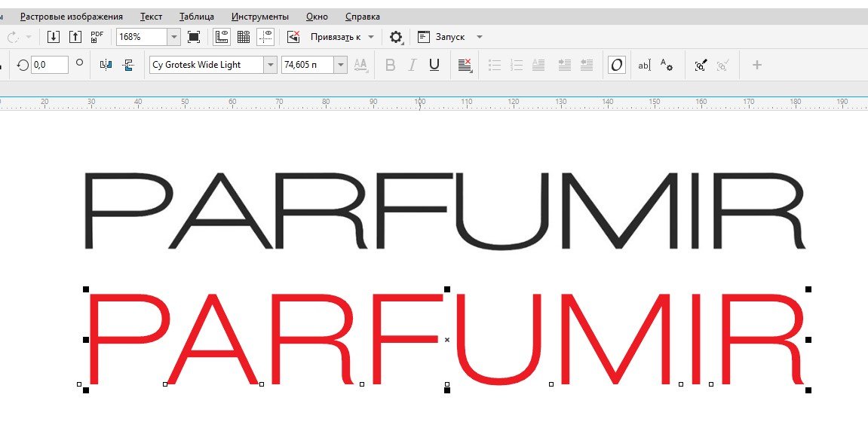Open text properties A-gear icon
Screen dimensions: 868x428
point(667,65)
